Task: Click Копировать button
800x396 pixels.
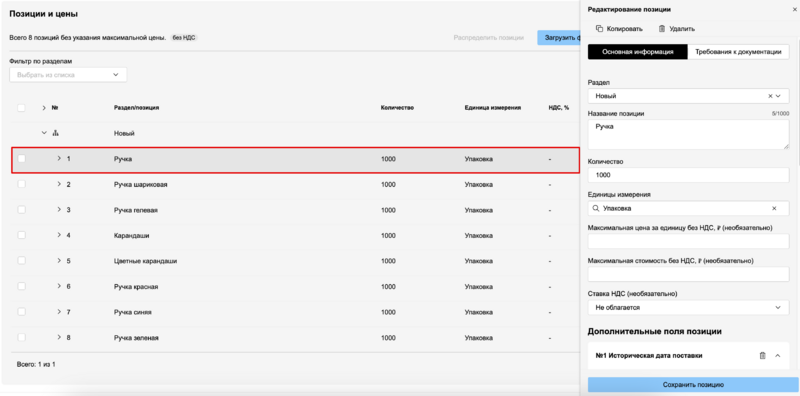Action: click(619, 29)
